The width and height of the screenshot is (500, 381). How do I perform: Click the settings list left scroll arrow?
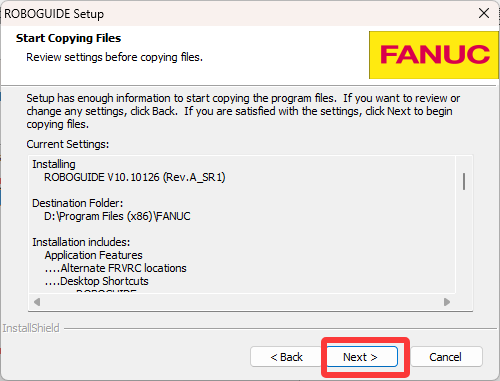pos(37,302)
